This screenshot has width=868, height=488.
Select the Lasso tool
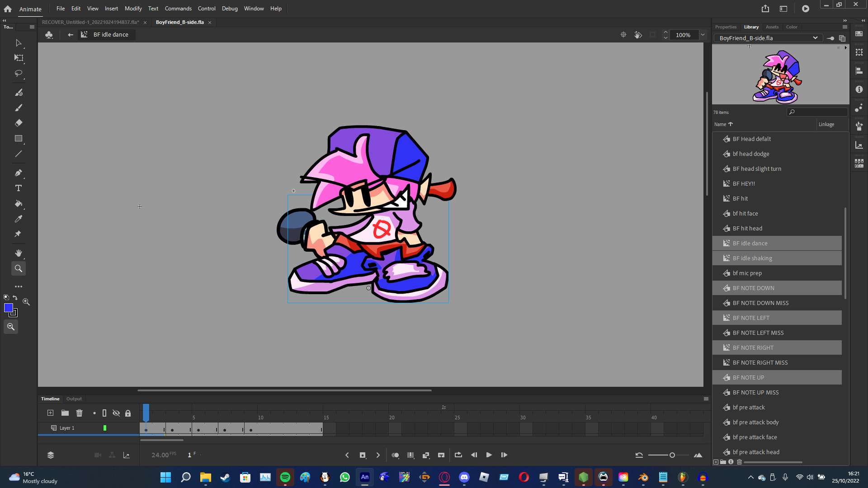pos(19,73)
